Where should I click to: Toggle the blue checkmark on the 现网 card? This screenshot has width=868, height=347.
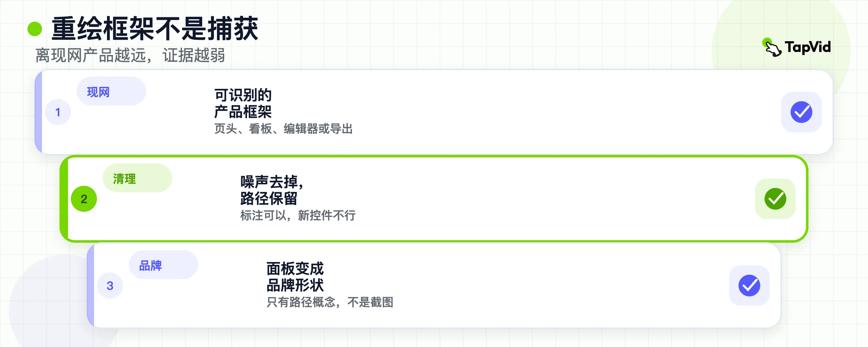tap(801, 112)
